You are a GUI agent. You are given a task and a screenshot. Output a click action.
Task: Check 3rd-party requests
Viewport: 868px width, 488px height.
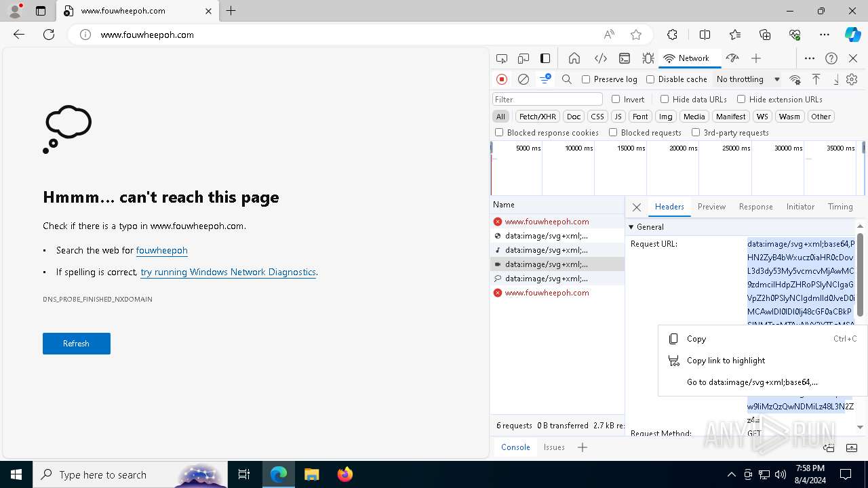point(696,132)
